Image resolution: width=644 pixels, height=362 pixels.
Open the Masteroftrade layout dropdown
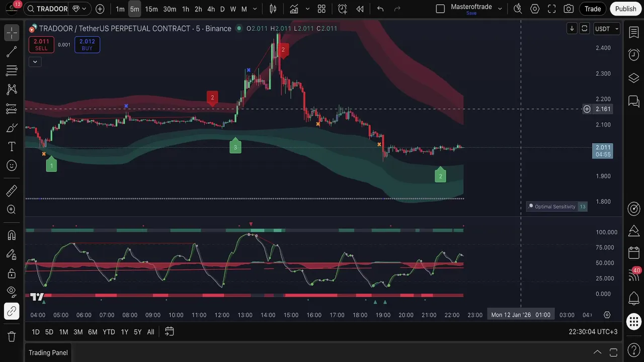(x=500, y=9)
